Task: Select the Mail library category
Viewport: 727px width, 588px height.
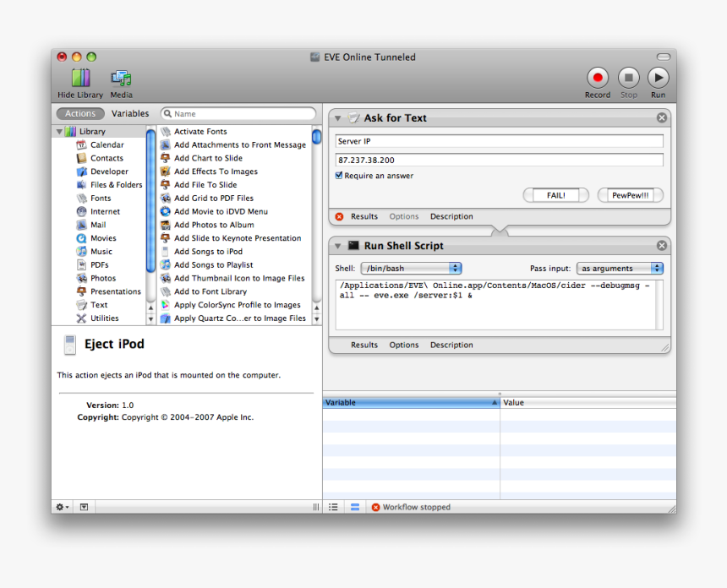Action: pos(98,225)
